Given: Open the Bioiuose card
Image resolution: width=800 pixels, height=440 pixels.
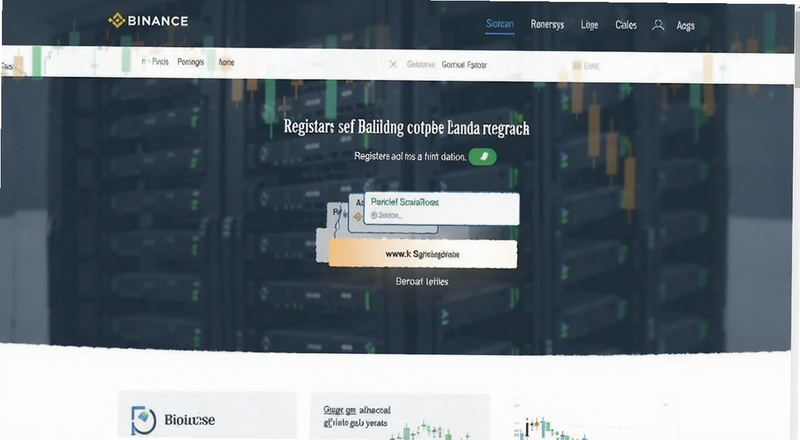Looking at the screenshot, I should pos(207,415).
